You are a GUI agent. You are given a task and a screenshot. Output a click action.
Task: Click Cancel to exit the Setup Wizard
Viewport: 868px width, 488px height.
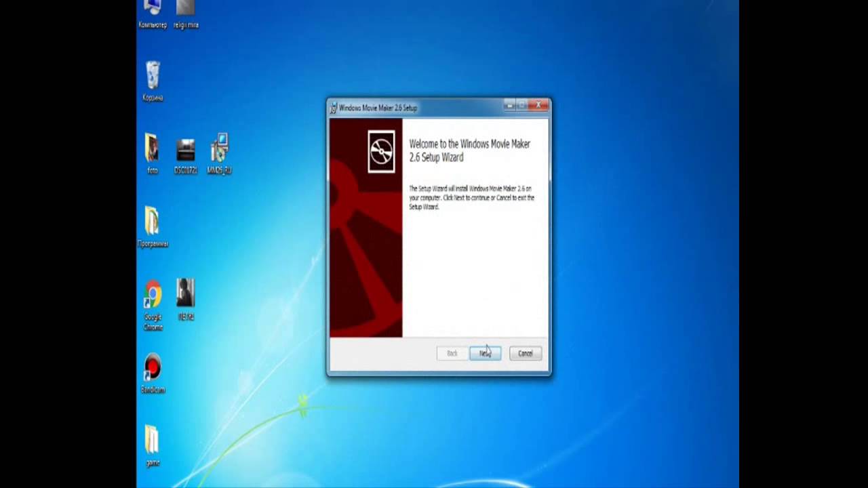(x=526, y=353)
